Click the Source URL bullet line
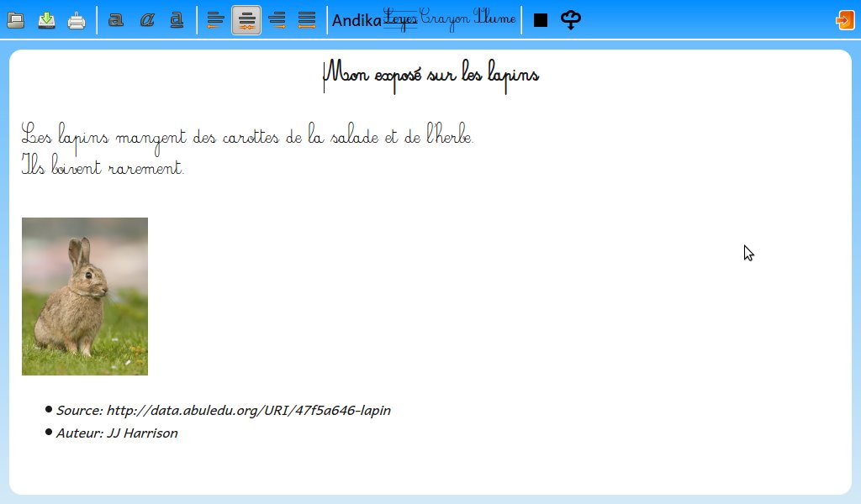 223,411
